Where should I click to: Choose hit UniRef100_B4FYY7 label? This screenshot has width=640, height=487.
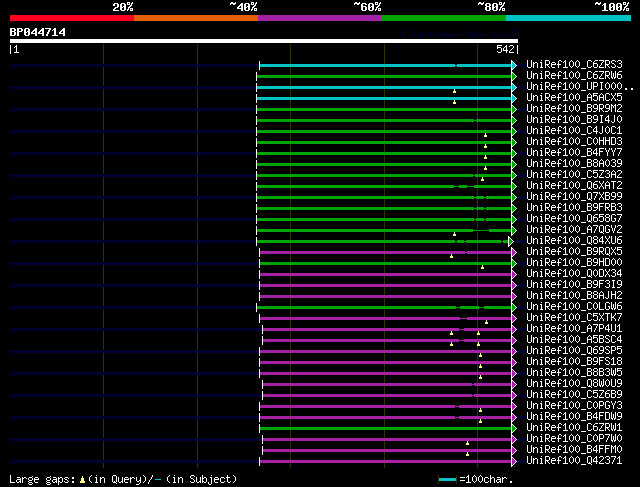[574, 153]
